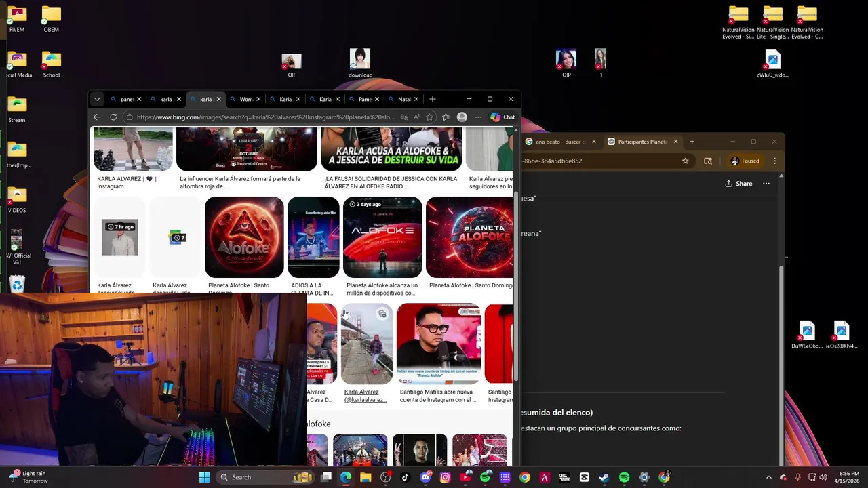The height and width of the screenshot is (488, 868).
Task: Open a new tab in Chrome window
Action: tap(692, 142)
